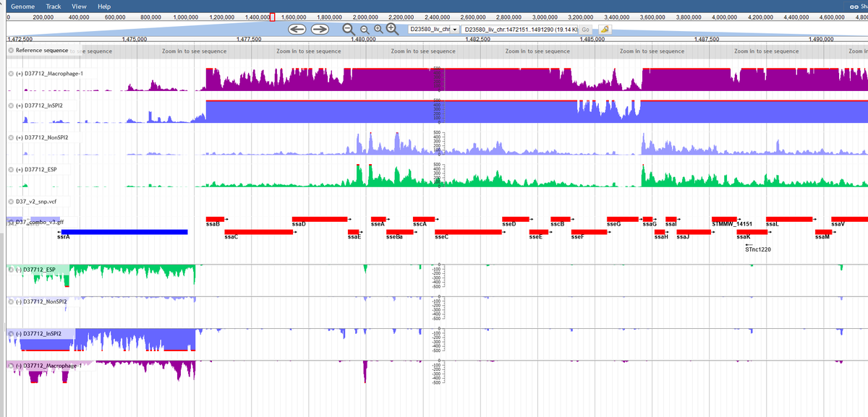Viewport: 868px width, 417px height.
Task: Hide the (-) D37712_ESP track
Action: (x=11, y=270)
